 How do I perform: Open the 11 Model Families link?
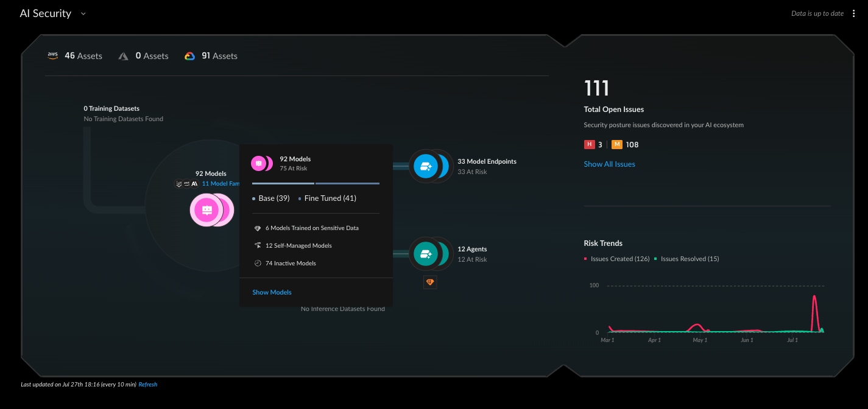pos(221,183)
